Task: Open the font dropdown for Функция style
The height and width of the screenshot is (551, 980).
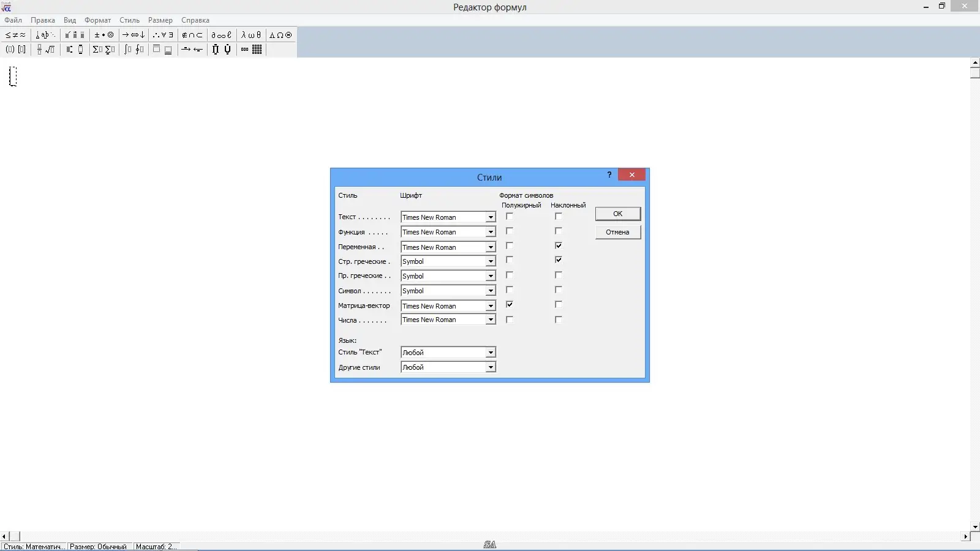Action: pyautogui.click(x=490, y=231)
